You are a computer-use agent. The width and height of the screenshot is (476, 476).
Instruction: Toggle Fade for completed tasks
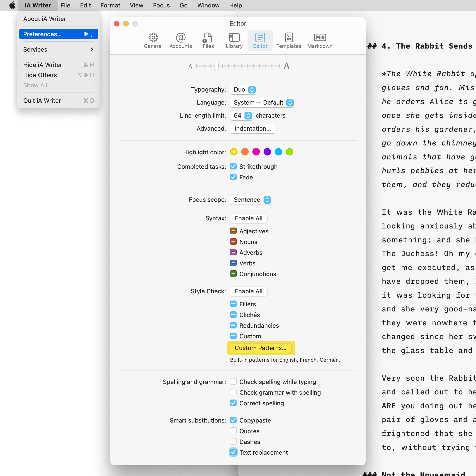click(x=233, y=177)
